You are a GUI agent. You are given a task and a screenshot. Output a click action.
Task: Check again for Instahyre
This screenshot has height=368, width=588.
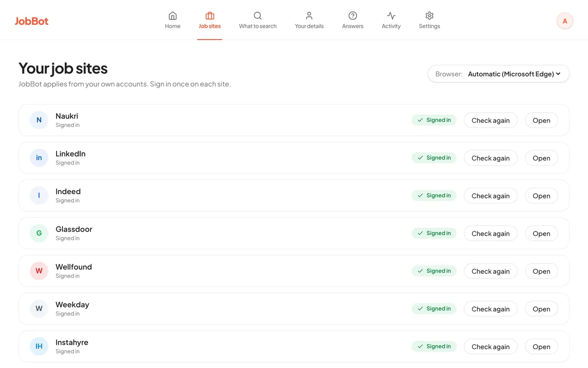(x=491, y=346)
